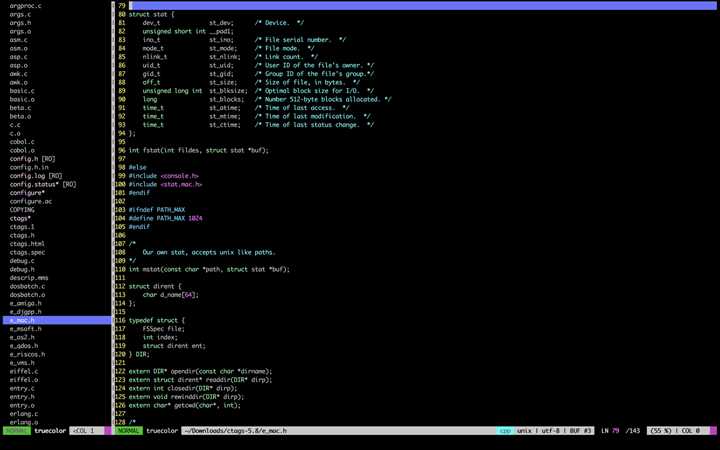Click the BUF #3 buffer indicator
This screenshot has width=720, height=450.
pos(580,431)
